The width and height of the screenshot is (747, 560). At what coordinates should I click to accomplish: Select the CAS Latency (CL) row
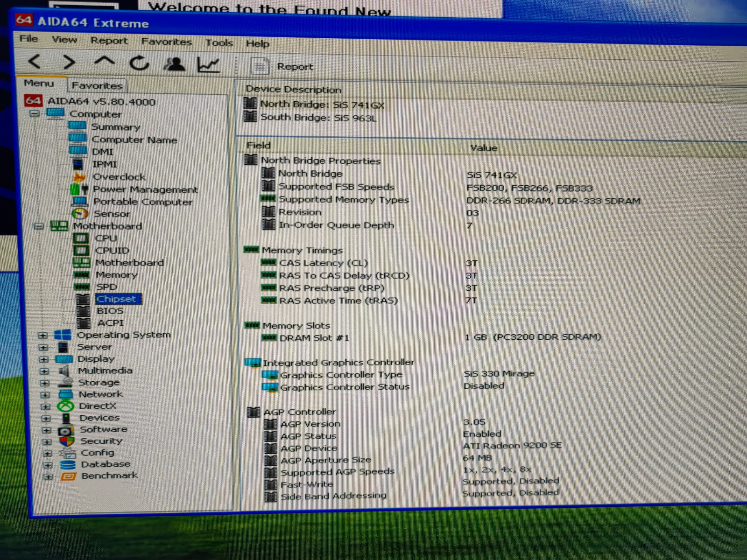coord(324,263)
